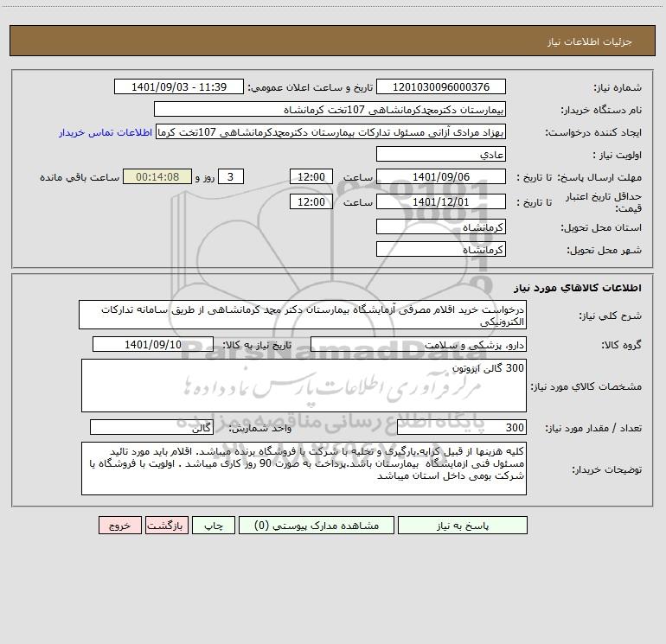Viewport: 666px width, 644px height.
Task: Click the buyer organization name field
Action: tap(330, 109)
